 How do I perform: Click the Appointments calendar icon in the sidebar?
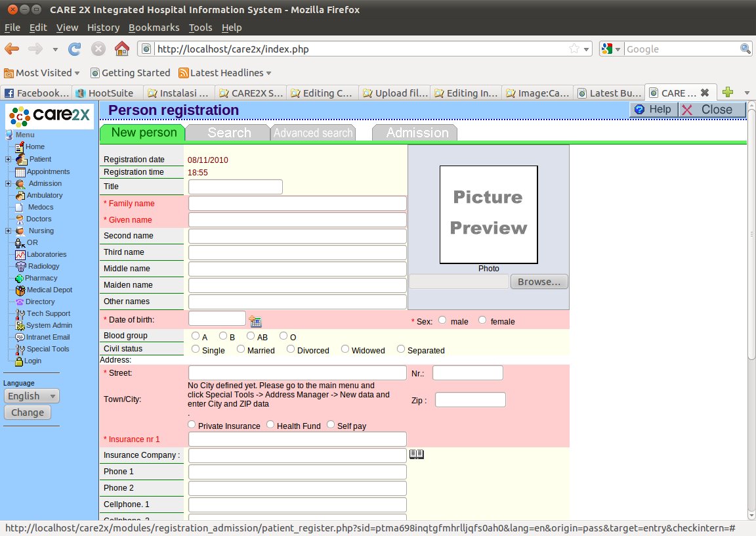[x=20, y=172]
